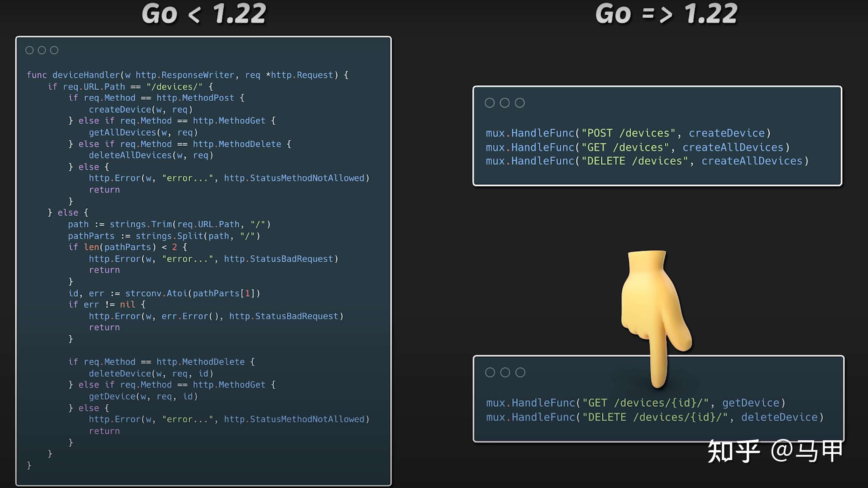Click third circle in left code window

(54, 50)
